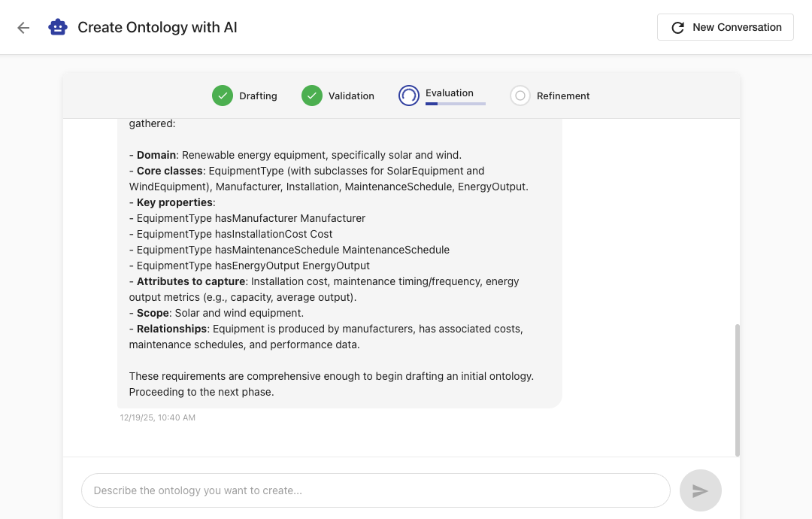Select the Validation step label

click(351, 96)
